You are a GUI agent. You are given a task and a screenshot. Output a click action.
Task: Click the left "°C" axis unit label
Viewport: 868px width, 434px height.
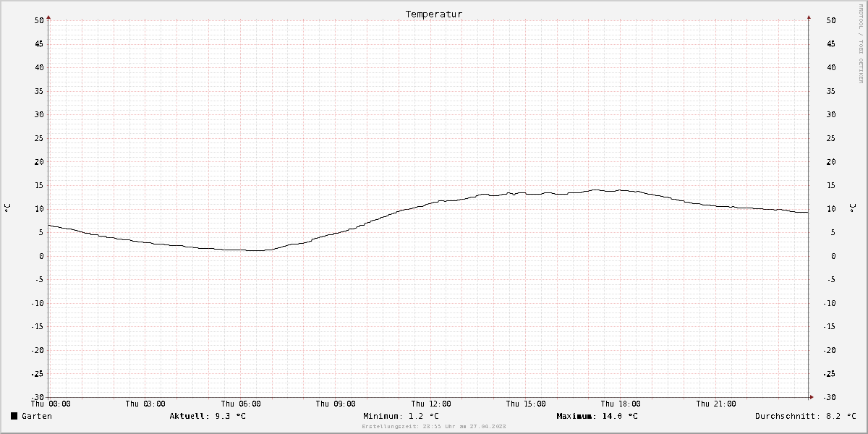[x=7, y=208]
